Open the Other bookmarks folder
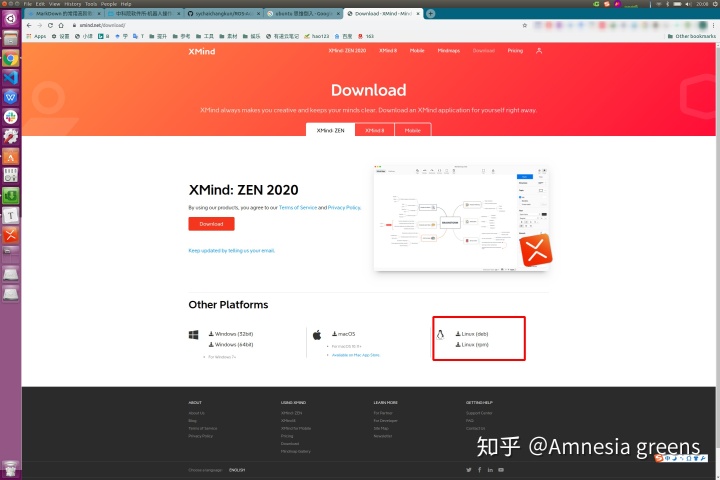This screenshot has width=720, height=480. tap(692, 36)
